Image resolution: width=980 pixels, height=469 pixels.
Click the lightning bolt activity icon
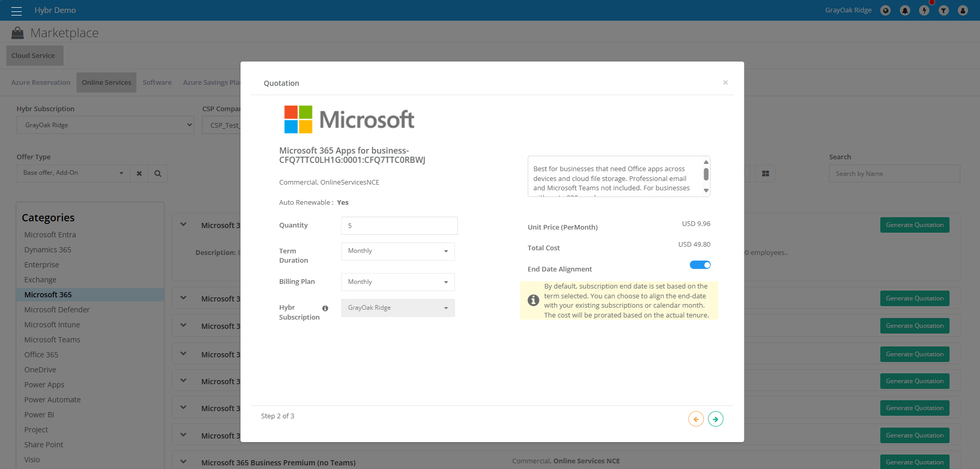click(924, 10)
